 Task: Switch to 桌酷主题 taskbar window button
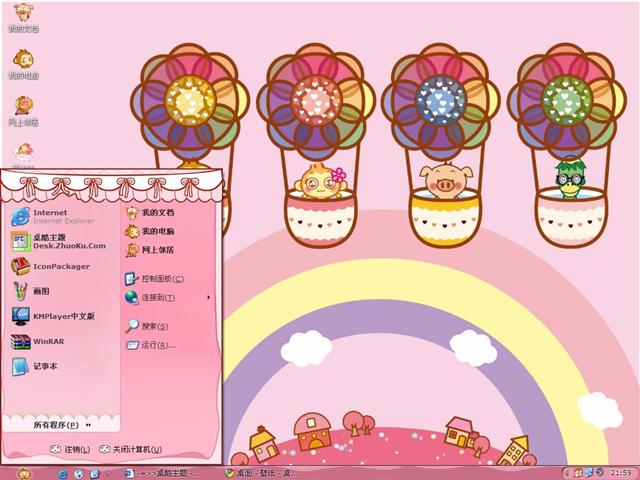pyautogui.click(x=162, y=473)
